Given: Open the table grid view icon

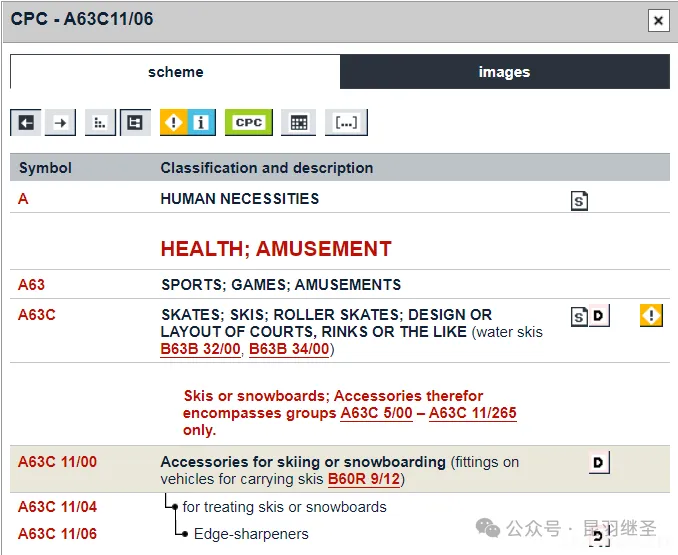Looking at the screenshot, I should pyautogui.click(x=297, y=122).
